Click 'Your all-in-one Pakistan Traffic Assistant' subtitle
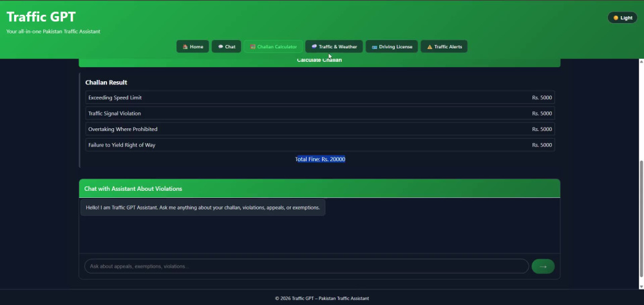The height and width of the screenshot is (305, 644). coord(53,31)
